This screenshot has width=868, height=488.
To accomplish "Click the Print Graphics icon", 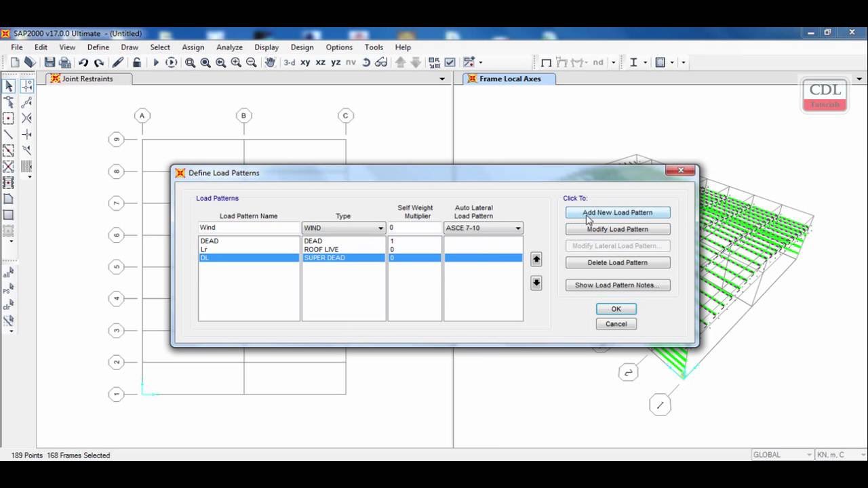I will 65,62.
